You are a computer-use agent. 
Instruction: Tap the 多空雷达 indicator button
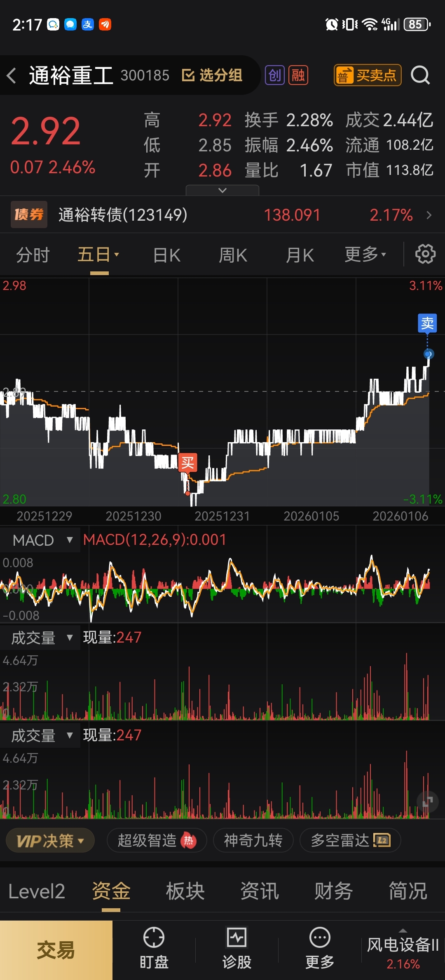coord(350,840)
